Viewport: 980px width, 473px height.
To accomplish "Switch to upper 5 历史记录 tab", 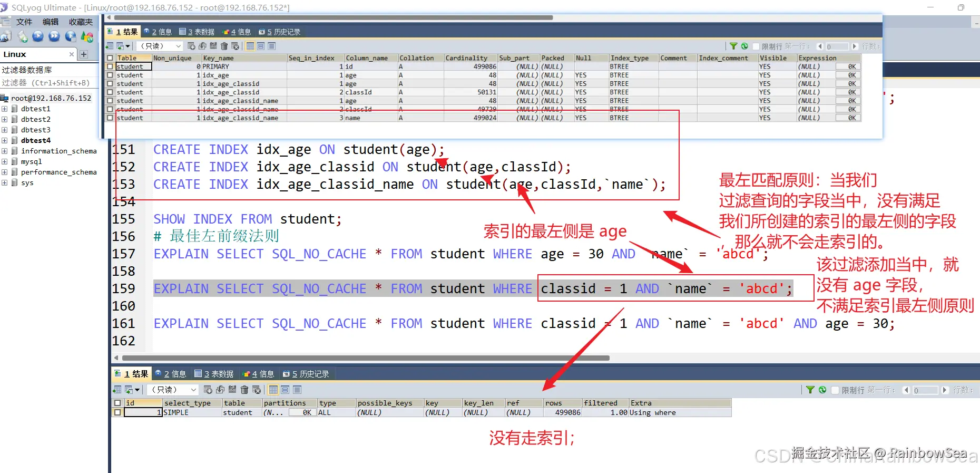I will [279, 32].
